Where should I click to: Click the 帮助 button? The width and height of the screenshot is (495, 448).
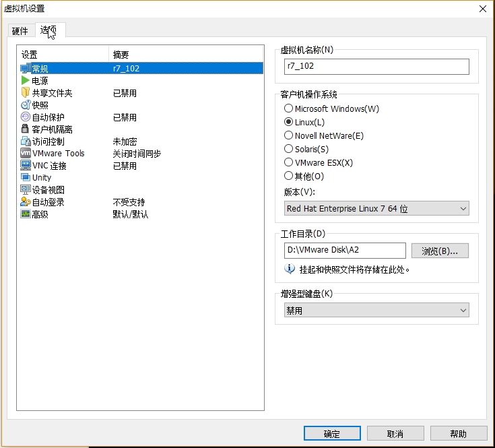tap(459, 433)
